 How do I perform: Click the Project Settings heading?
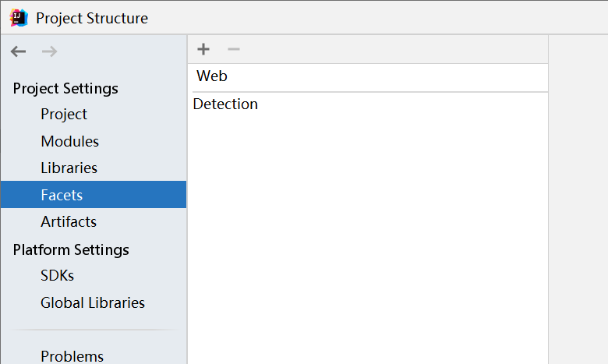coord(65,89)
